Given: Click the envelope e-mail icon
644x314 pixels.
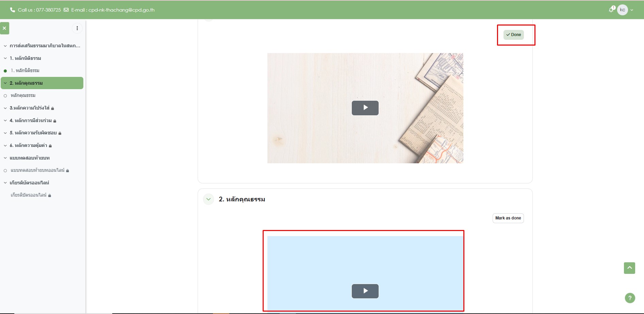Looking at the screenshot, I should click(66, 10).
